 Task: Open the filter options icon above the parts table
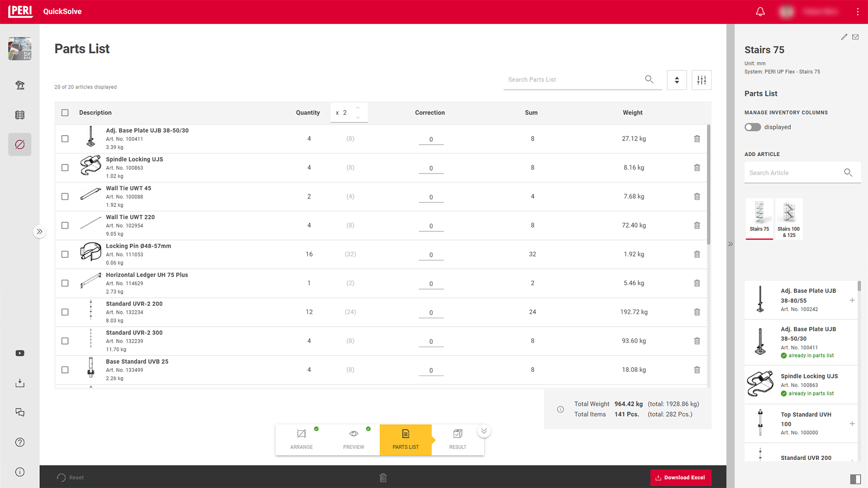701,80
